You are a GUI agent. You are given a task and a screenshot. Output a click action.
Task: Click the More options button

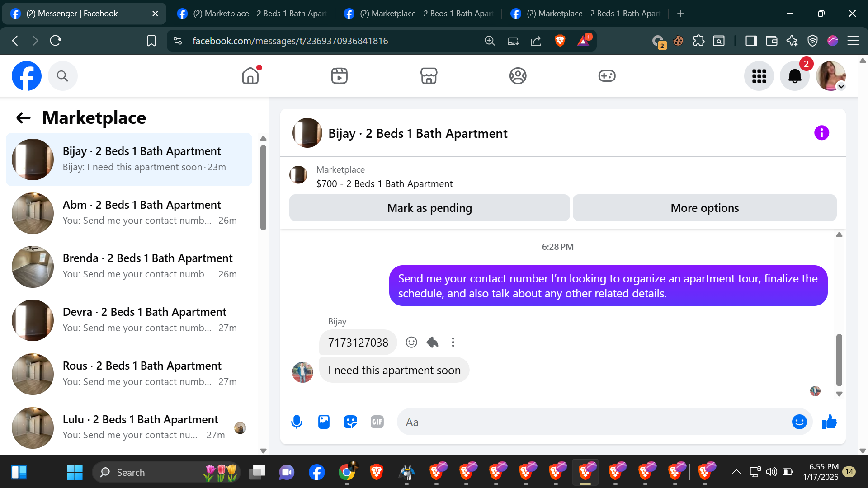tap(704, 208)
